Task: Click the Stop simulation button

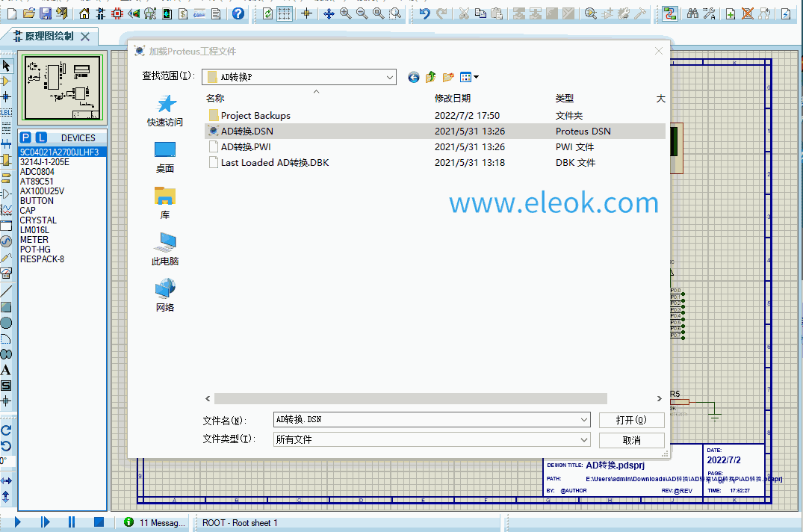Action: pyautogui.click(x=99, y=522)
